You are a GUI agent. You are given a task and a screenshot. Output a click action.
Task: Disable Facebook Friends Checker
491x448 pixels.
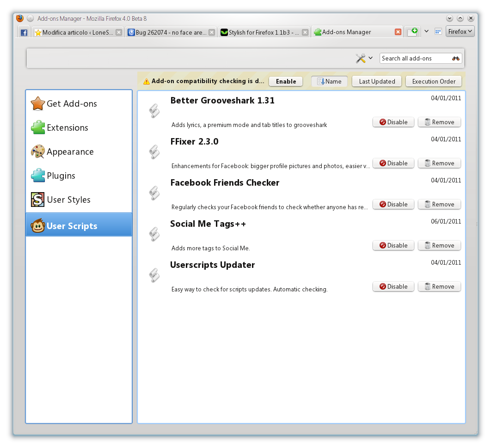393,204
